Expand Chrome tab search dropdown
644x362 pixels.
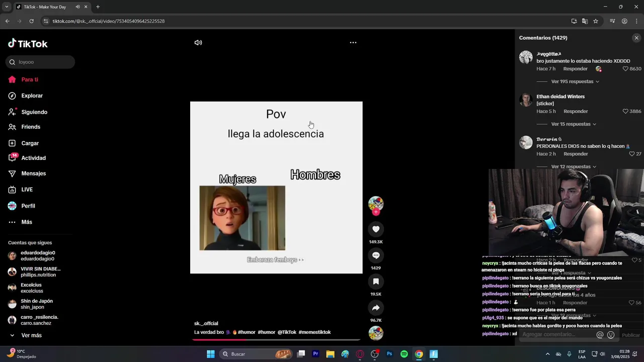coord(7,7)
